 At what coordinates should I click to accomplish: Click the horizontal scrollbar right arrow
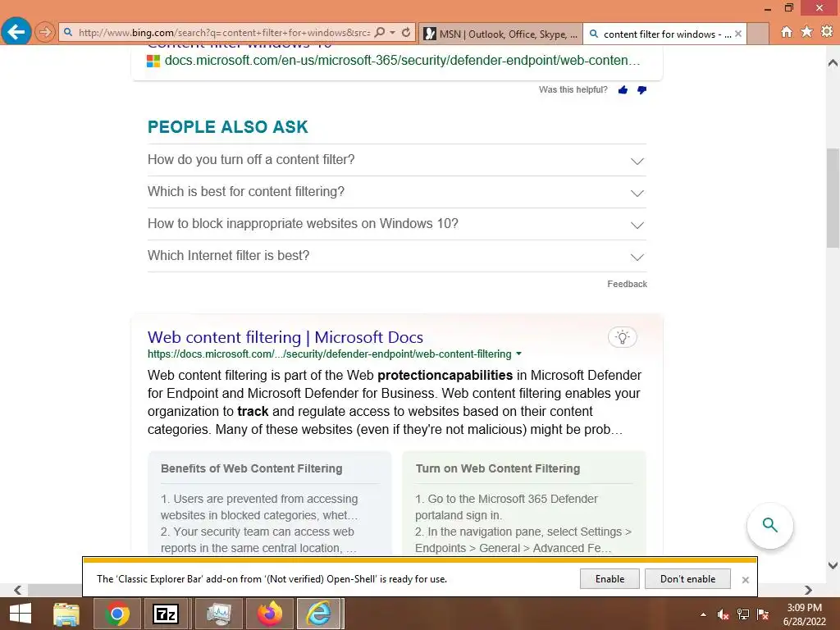click(x=808, y=590)
